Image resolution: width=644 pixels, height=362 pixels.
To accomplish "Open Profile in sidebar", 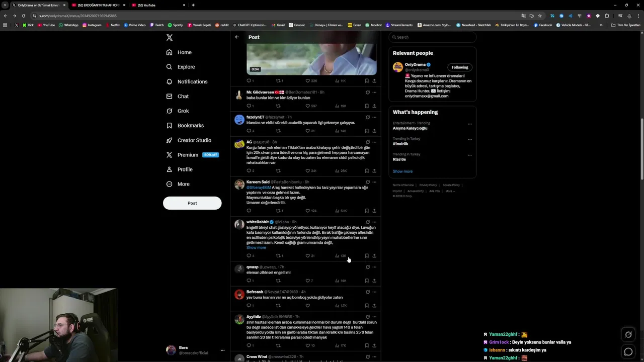I will pyautogui.click(x=180, y=169).
